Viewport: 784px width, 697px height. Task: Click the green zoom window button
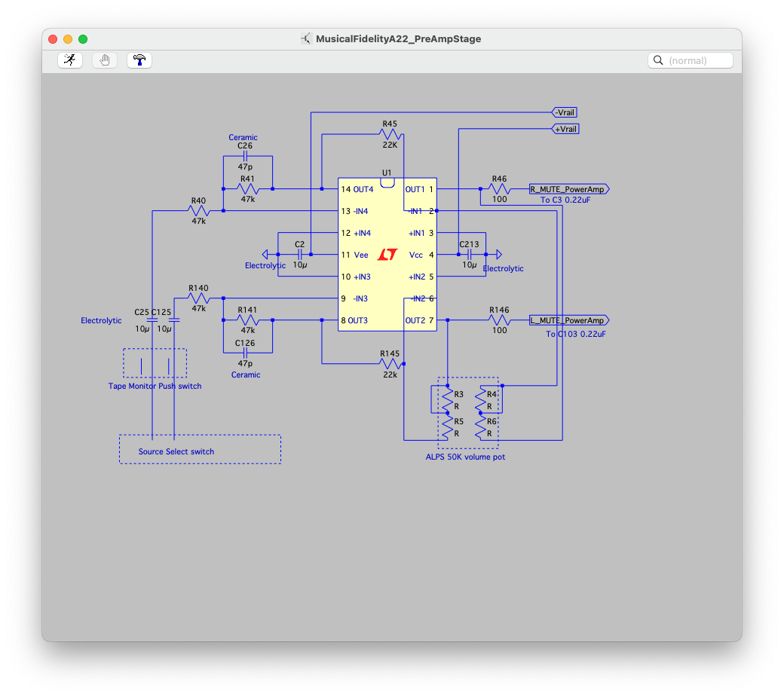pyautogui.click(x=83, y=39)
